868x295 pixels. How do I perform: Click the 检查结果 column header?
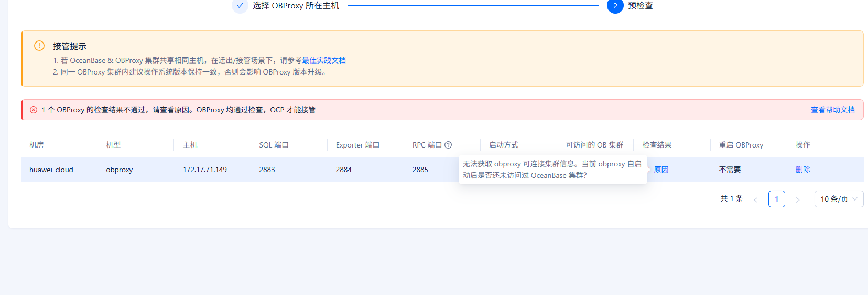[657, 145]
